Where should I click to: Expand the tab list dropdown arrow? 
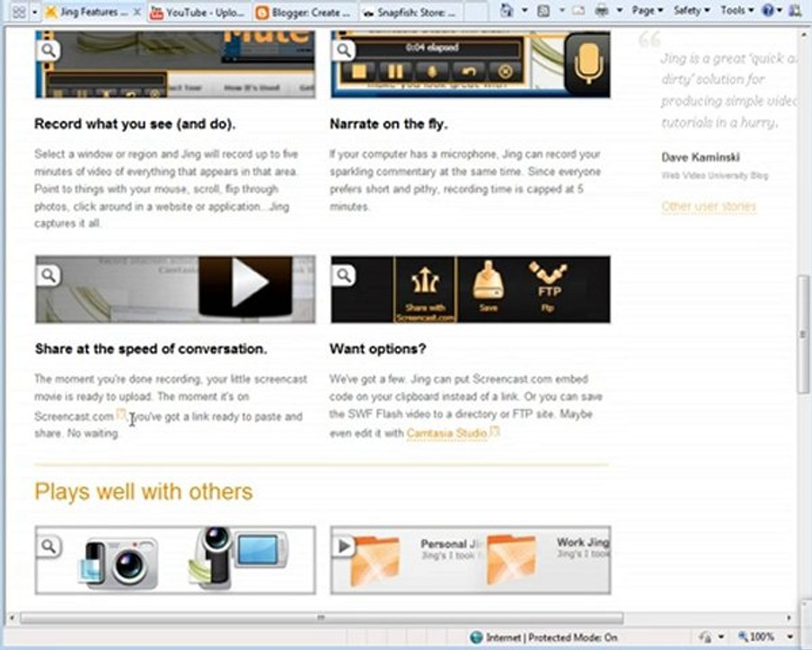34,12
